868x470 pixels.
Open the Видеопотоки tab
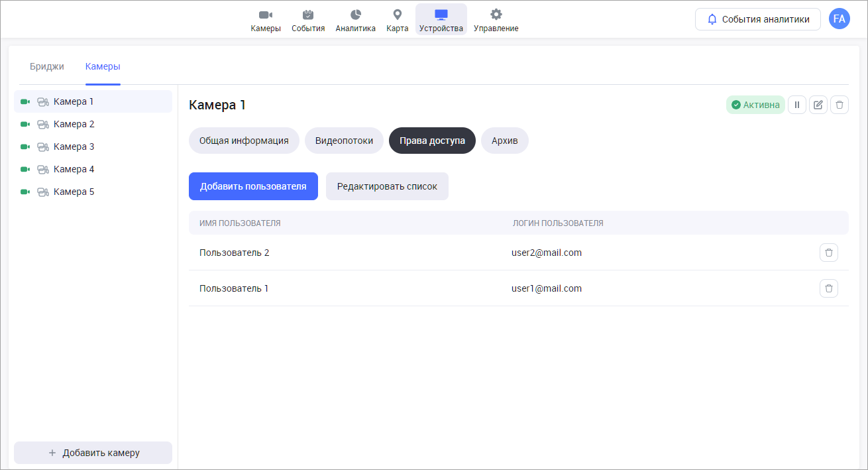click(x=344, y=141)
